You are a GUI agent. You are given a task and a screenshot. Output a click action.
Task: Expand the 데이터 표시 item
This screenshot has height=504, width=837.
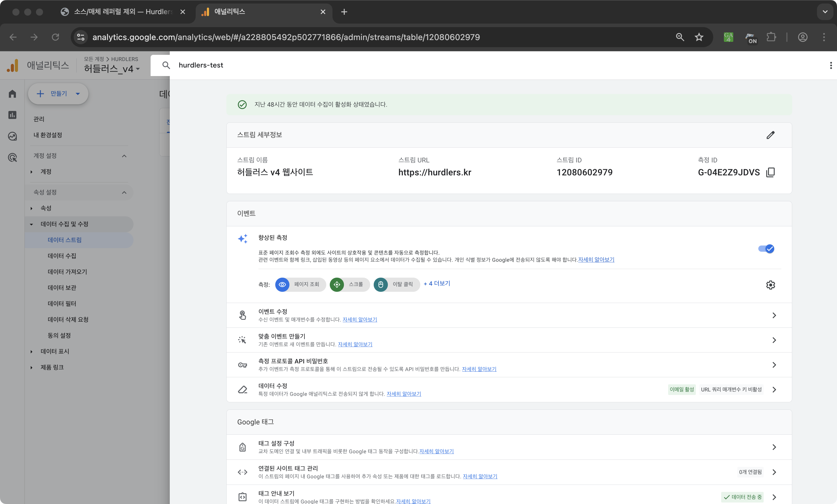[31, 352]
